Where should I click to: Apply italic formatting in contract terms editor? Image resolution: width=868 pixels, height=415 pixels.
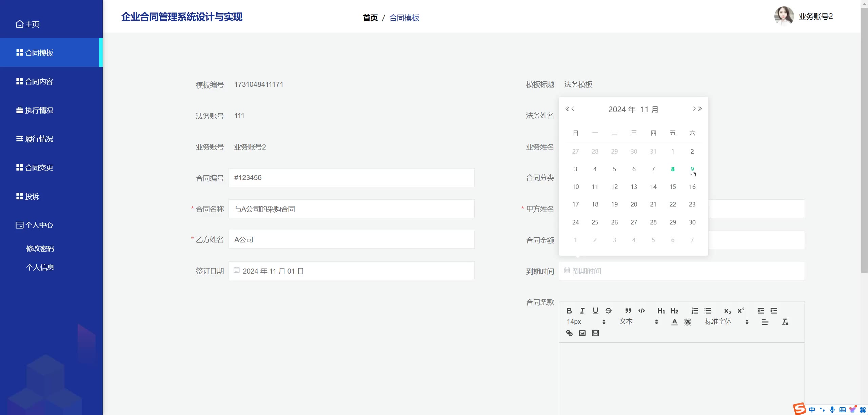click(582, 311)
